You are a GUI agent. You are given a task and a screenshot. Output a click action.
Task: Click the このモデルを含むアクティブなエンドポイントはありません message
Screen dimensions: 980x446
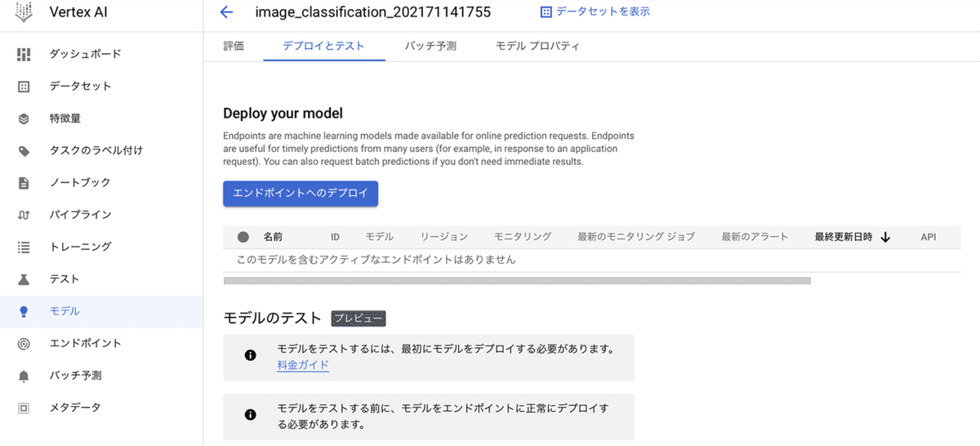(x=376, y=260)
